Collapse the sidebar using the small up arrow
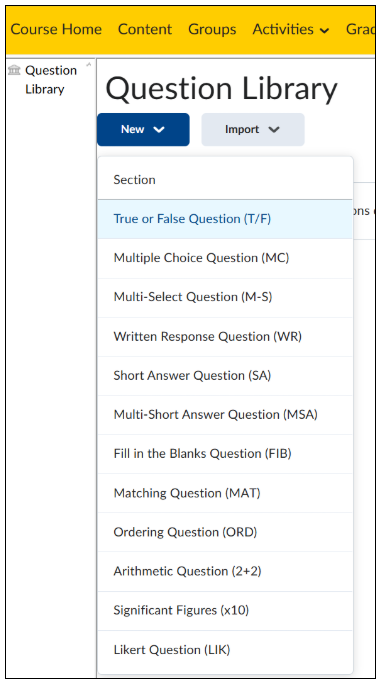381x686 pixels. (89, 65)
